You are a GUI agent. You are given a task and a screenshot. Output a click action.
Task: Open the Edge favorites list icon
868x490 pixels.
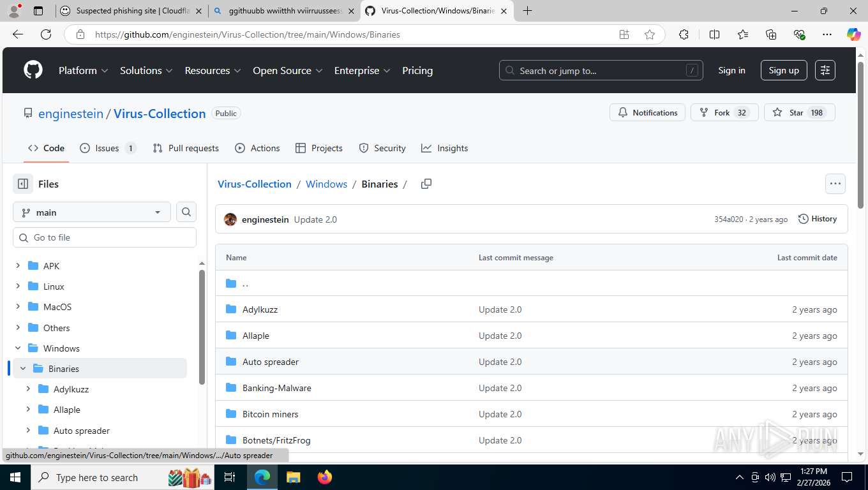[x=743, y=34]
